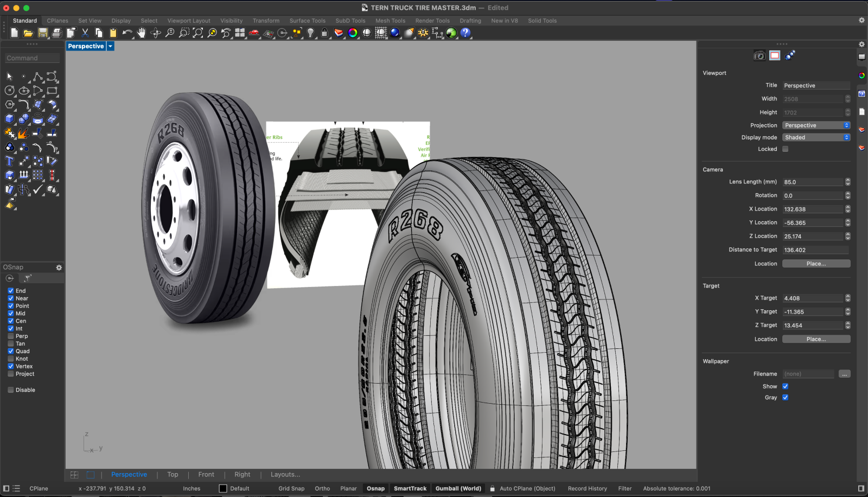Click the Polyline drawing tool

(x=38, y=77)
